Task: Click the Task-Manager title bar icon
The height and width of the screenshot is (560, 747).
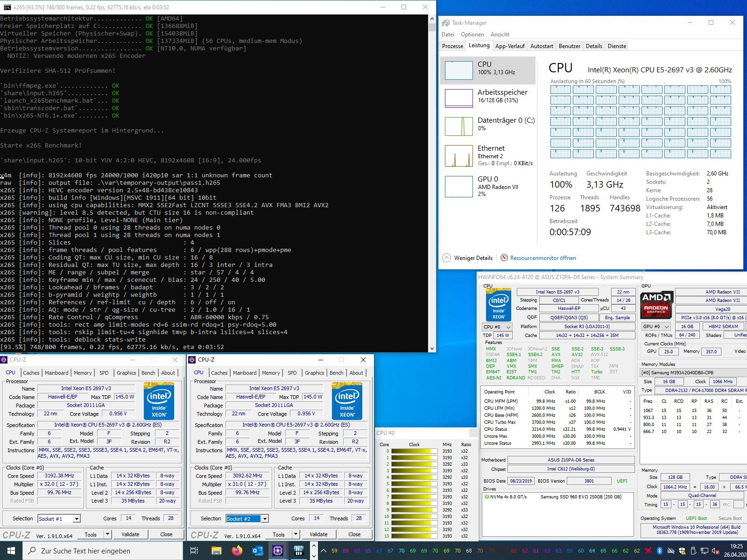Action: pyautogui.click(x=446, y=22)
